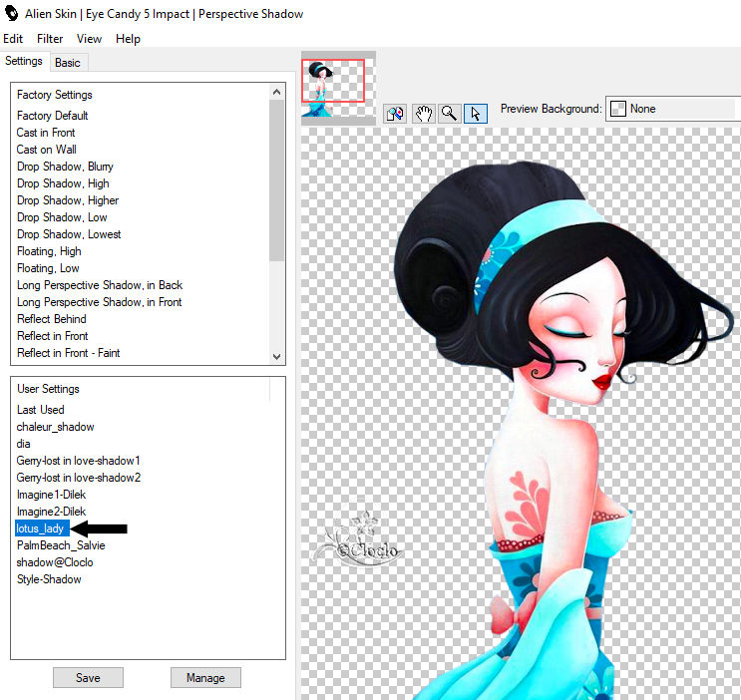
Task: Select Long Perspective Shadow, in Back
Action: [x=100, y=285]
